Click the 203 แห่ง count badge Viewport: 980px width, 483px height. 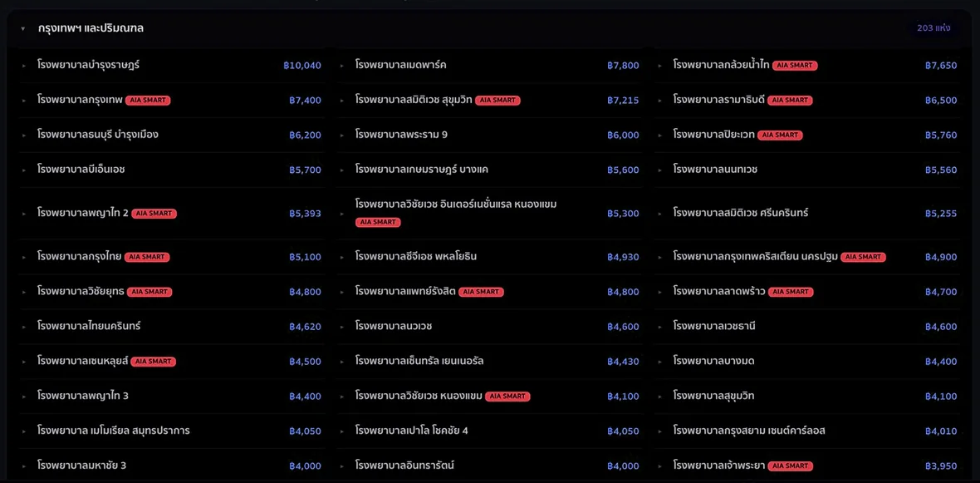tap(933, 28)
